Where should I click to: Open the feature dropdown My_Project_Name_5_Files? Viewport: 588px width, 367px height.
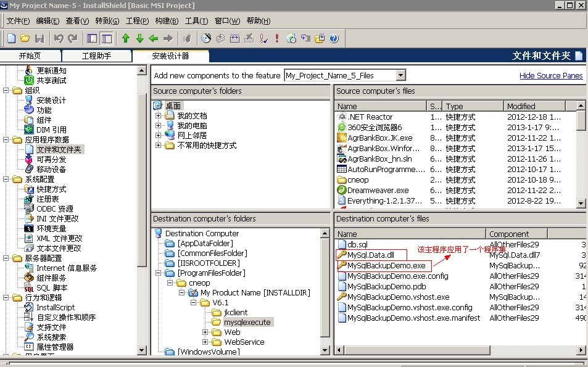coord(401,75)
